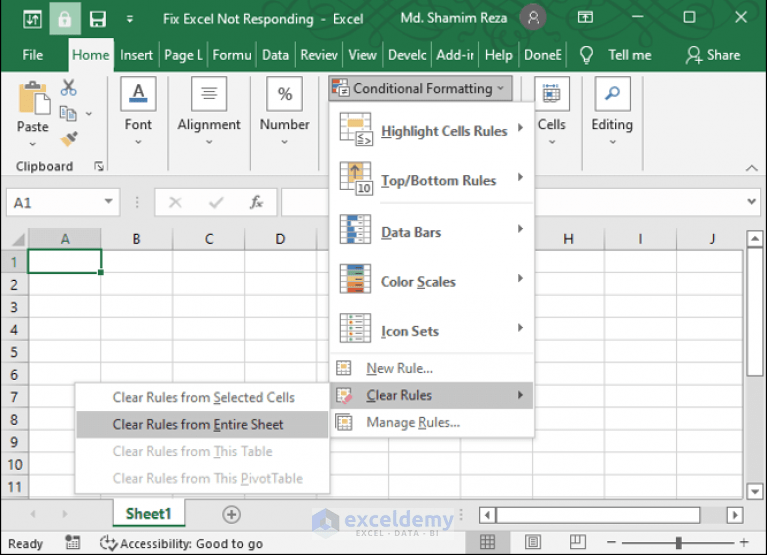The image size is (767, 555).
Task: Click the Name Box showing A1
Action: click(54, 202)
